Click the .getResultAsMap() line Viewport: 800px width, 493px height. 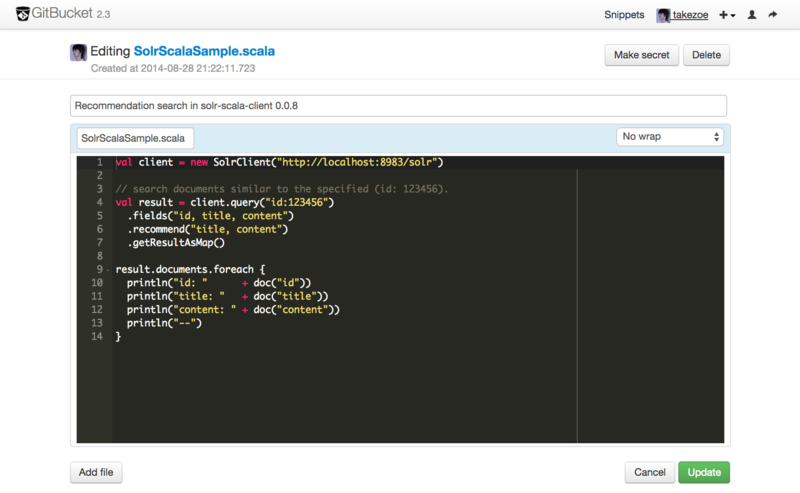pyautogui.click(x=176, y=242)
